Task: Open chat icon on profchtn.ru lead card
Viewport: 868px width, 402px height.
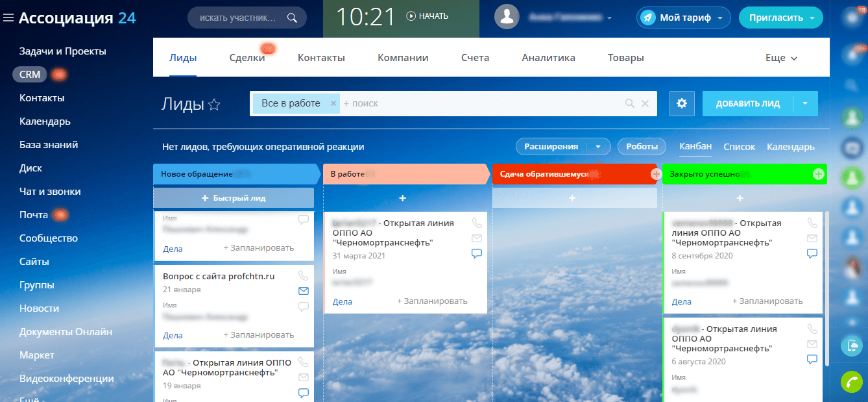Action: coord(304,307)
